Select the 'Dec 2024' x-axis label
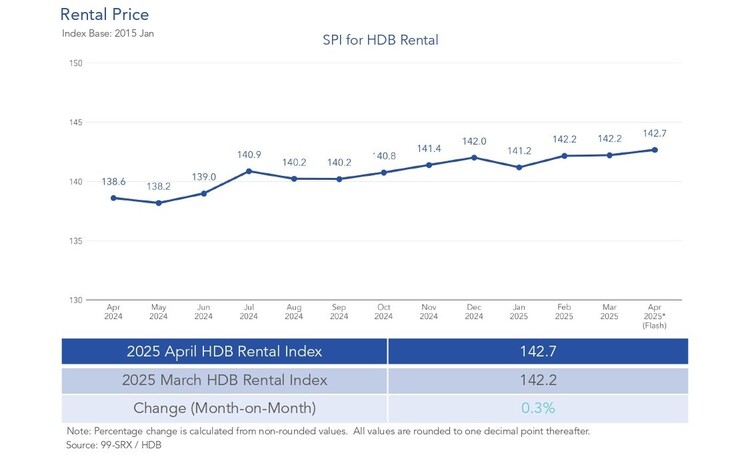The image size is (750, 455). pos(474,311)
